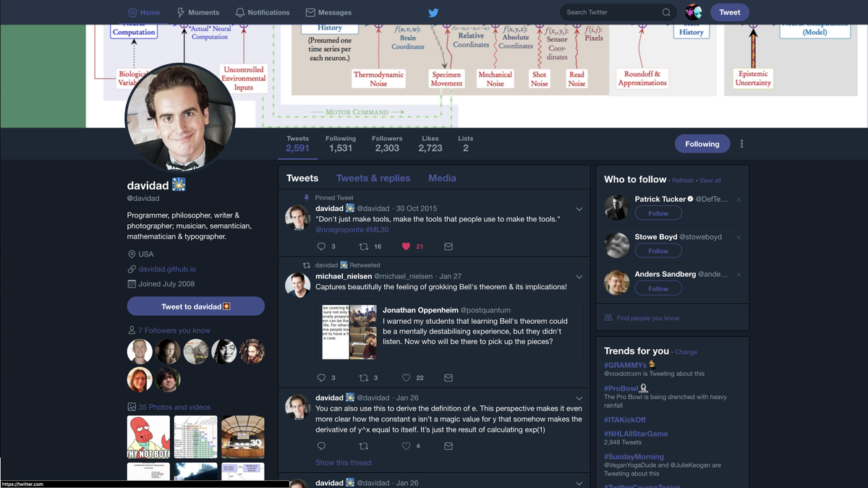This screenshot has height=488, width=868.
Task: Open 7 Followers you know link
Action: (174, 330)
